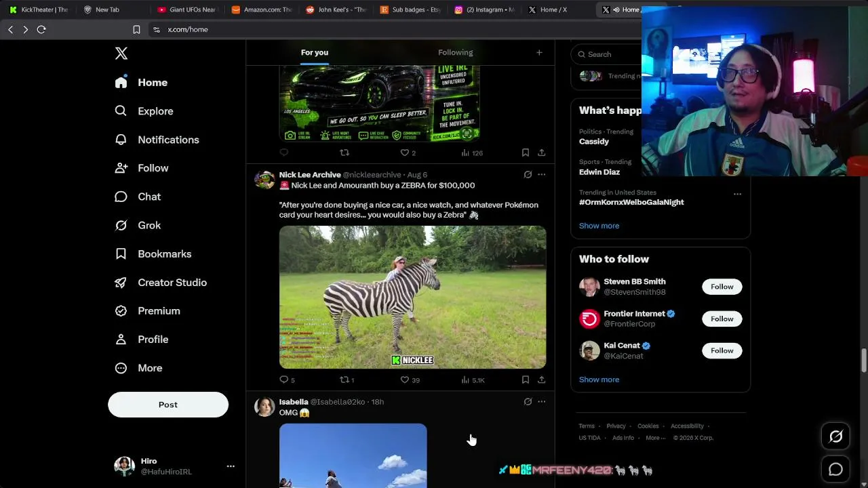Open the floating Grok button
The image size is (868, 488).
(835, 437)
